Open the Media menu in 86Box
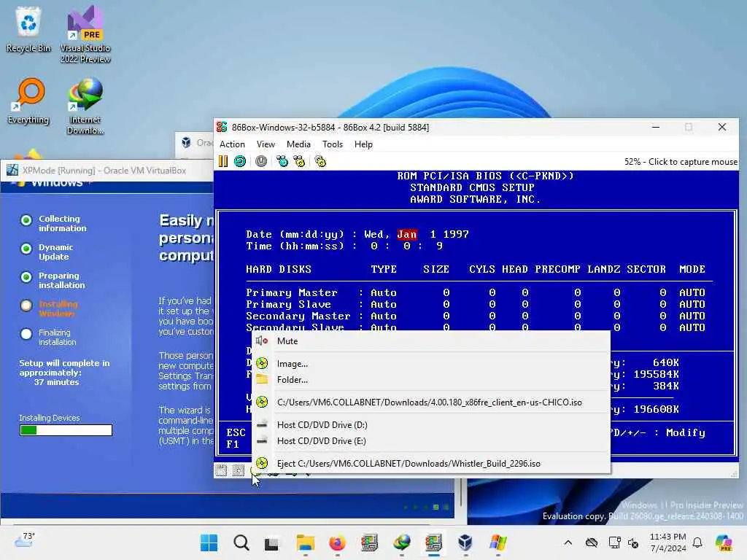747x560 pixels. point(298,144)
